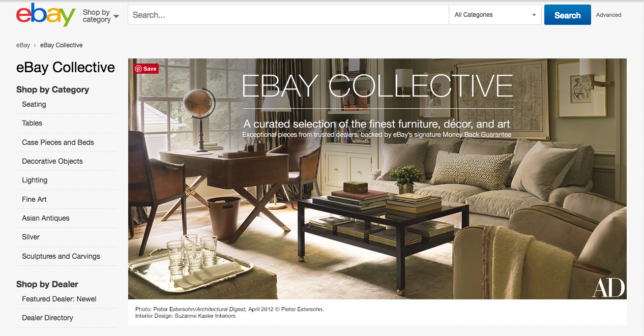Select Case Pieces and Beds
Image resolution: width=644 pixels, height=336 pixels.
coord(58,142)
